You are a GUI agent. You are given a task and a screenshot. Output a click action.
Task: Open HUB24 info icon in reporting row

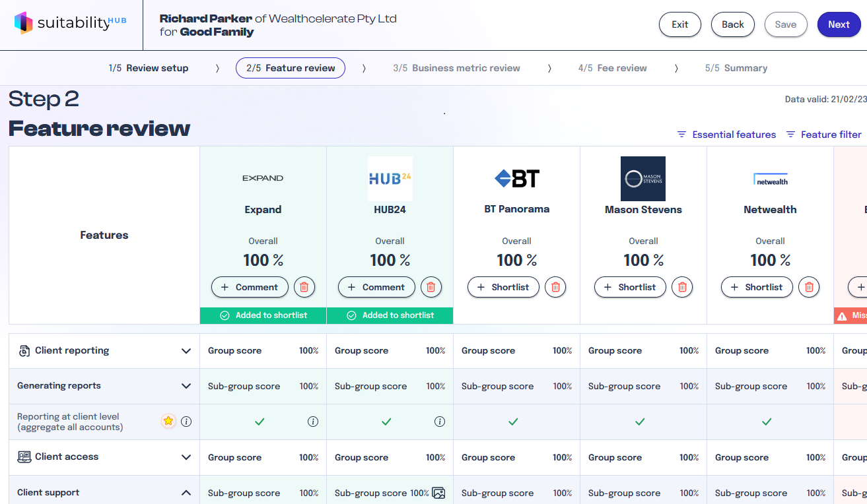tap(440, 422)
